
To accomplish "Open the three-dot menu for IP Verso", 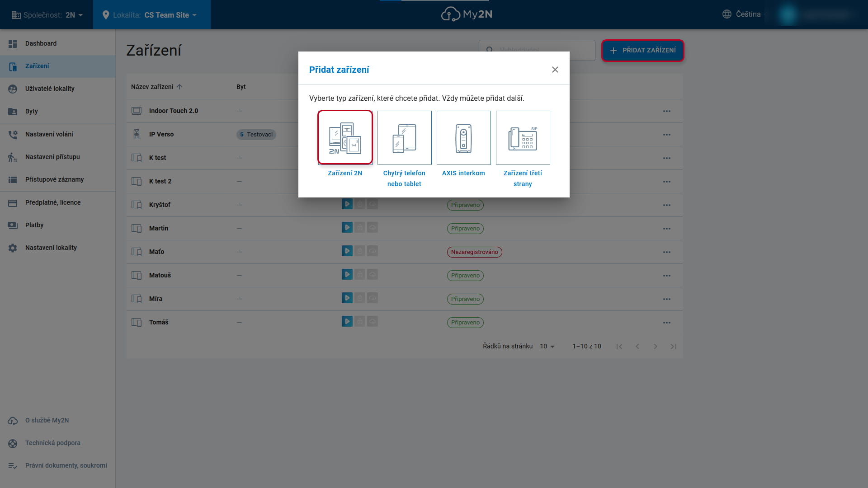I will (x=667, y=135).
